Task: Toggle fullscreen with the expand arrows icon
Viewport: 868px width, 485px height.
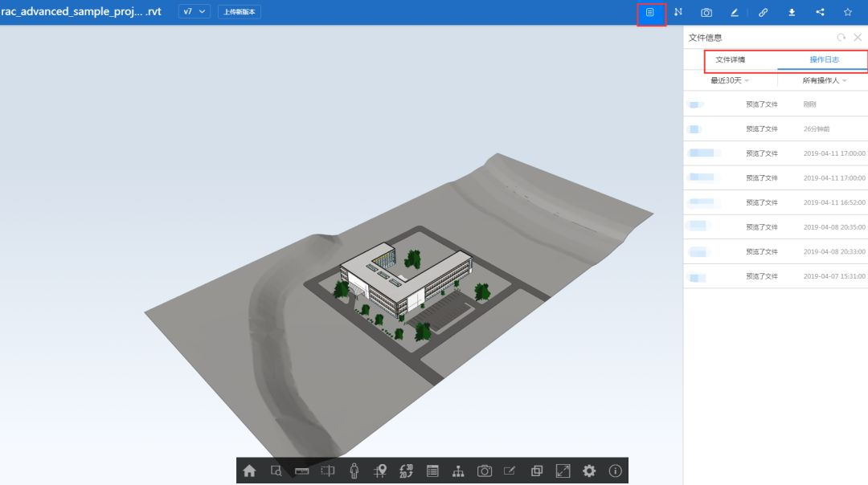Action: pos(563,471)
